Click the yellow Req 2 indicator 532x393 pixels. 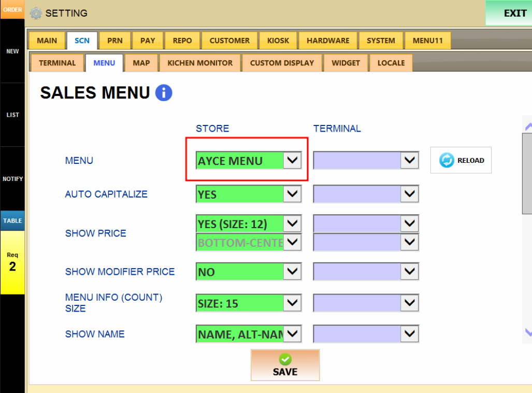(x=12, y=262)
